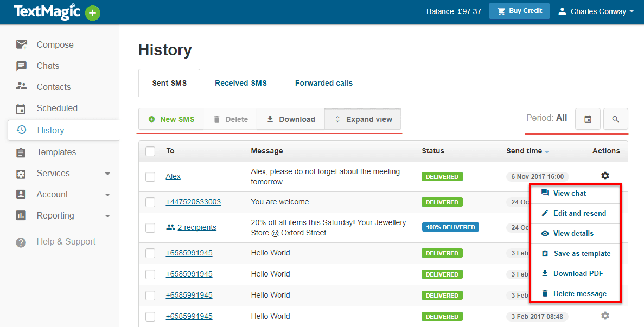Click View details in the actions menu
The image size is (644, 327).
[x=575, y=233]
